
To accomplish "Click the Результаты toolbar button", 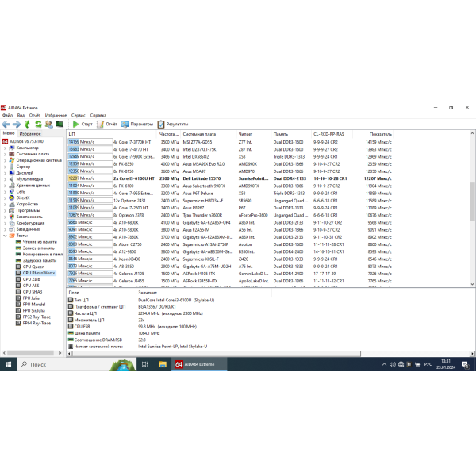I will pyautogui.click(x=173, y=124).
